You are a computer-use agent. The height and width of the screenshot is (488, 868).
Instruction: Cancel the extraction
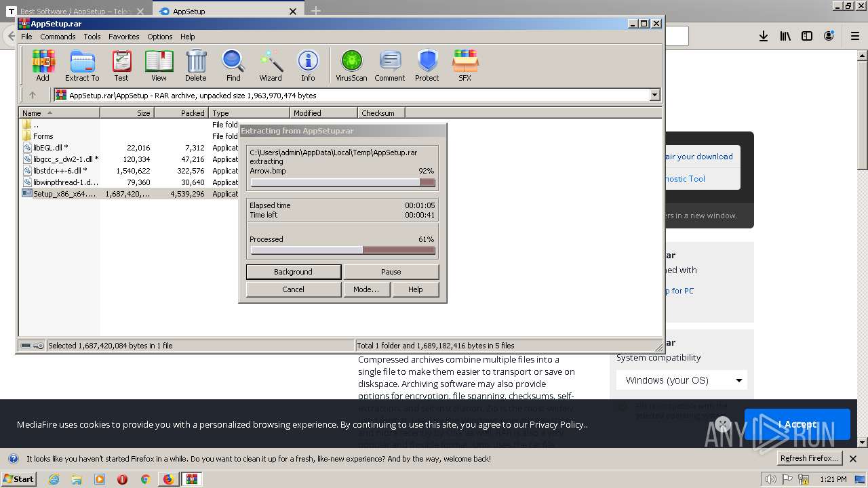point(293,289)
